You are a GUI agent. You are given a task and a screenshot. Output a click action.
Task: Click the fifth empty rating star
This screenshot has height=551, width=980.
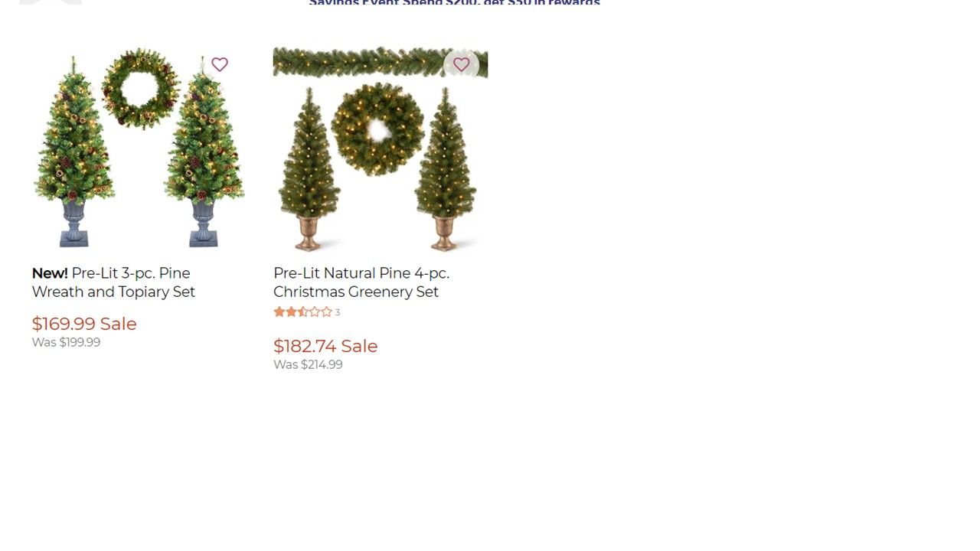tap(326, 311)
